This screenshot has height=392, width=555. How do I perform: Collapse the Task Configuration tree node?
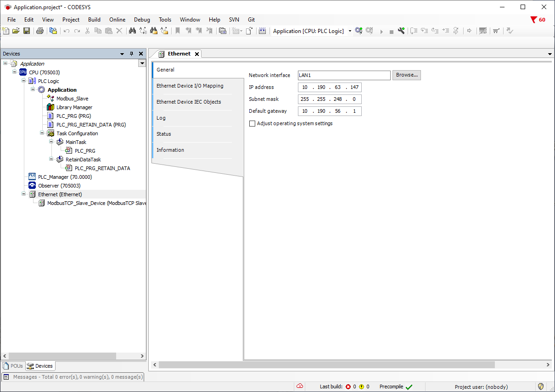(42, 133)
